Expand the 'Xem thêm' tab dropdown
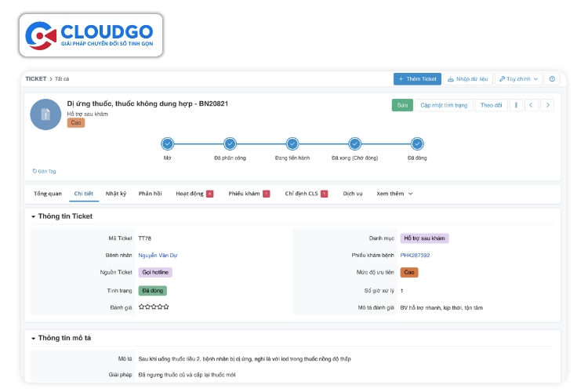 394,194
